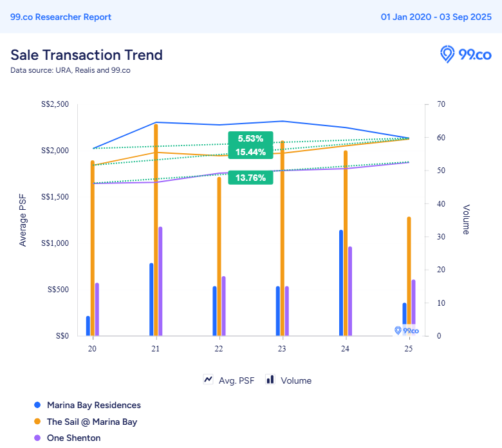Click the purple volume bar for year 21
This screenshot has height=448, width=502.
tap(160, 281)
